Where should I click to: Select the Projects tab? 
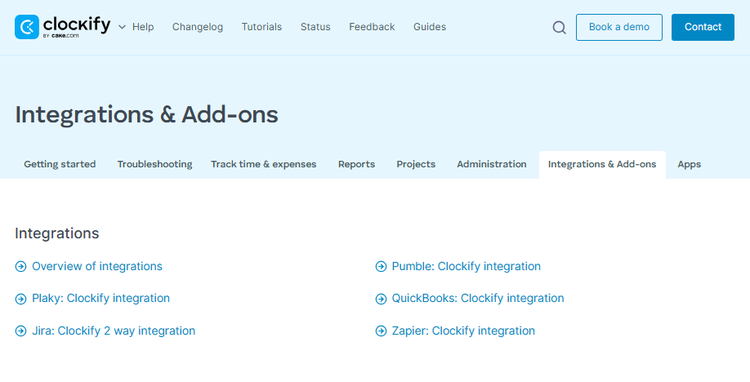point(416,164)
